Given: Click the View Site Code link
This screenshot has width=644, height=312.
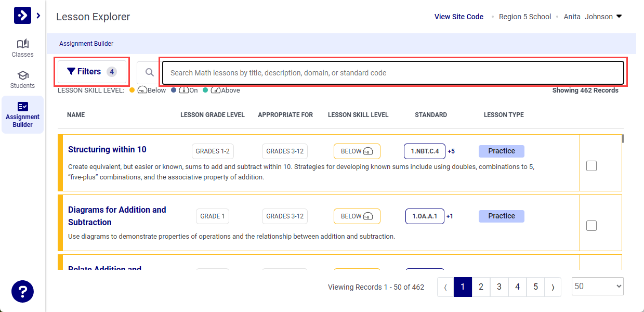Looking at the screenshot, I should click(x=458, y=16).
